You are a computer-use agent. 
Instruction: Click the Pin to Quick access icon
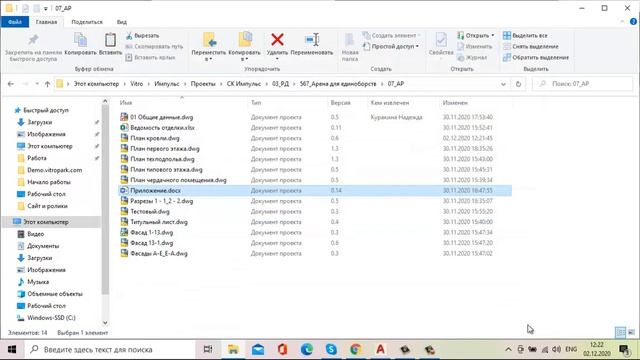[x=33, y=40]
